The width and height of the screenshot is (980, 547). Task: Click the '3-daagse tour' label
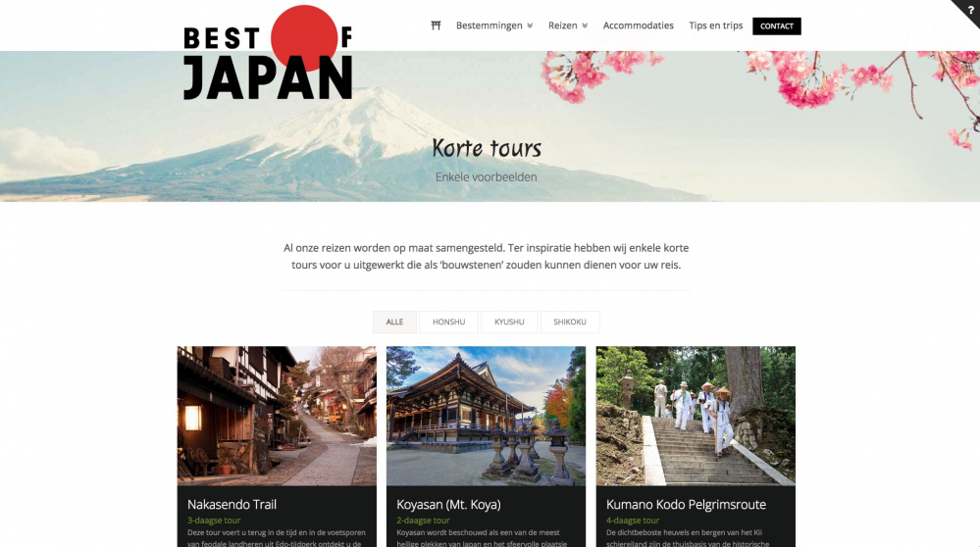click(214, 521)
